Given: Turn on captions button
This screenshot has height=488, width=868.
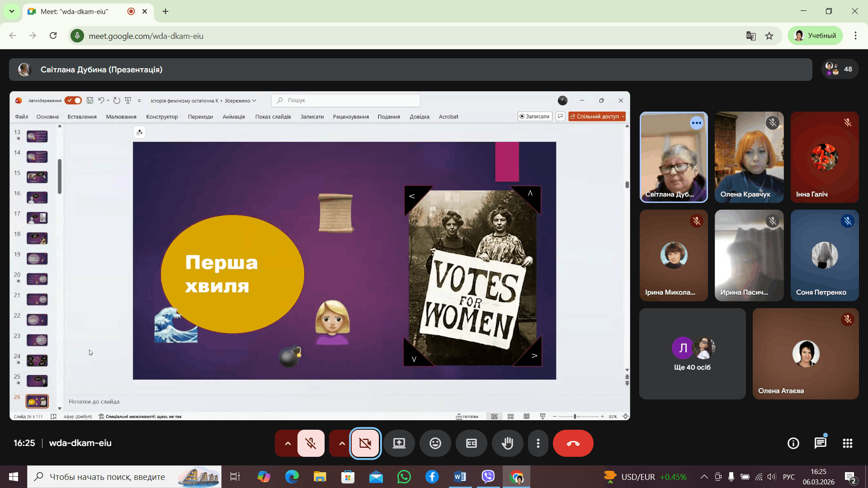Looking at the screenshot, I should click(x=471, y=443).
